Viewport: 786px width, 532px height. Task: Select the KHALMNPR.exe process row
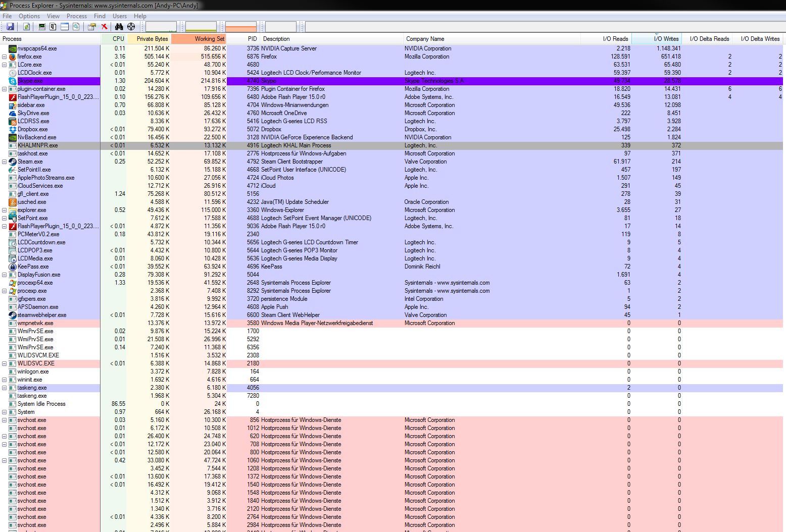pyautogui.click(x=391, y=145)
